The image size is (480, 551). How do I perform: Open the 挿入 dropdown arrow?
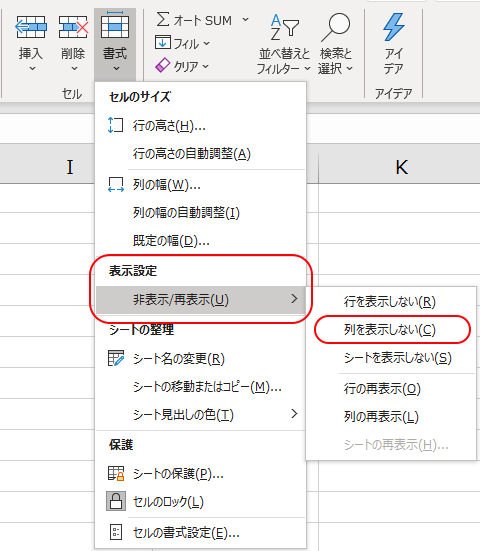32,69
